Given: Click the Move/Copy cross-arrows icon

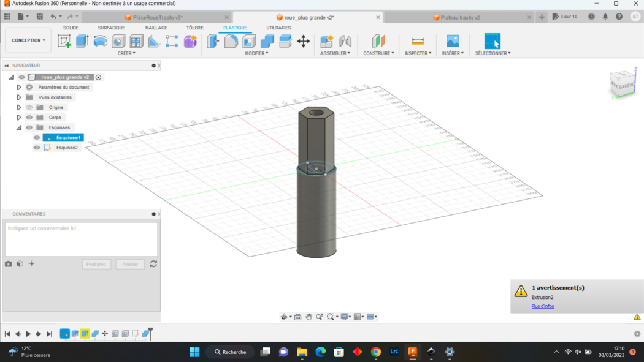Looking at the screenshot, I should pos(304,41).
